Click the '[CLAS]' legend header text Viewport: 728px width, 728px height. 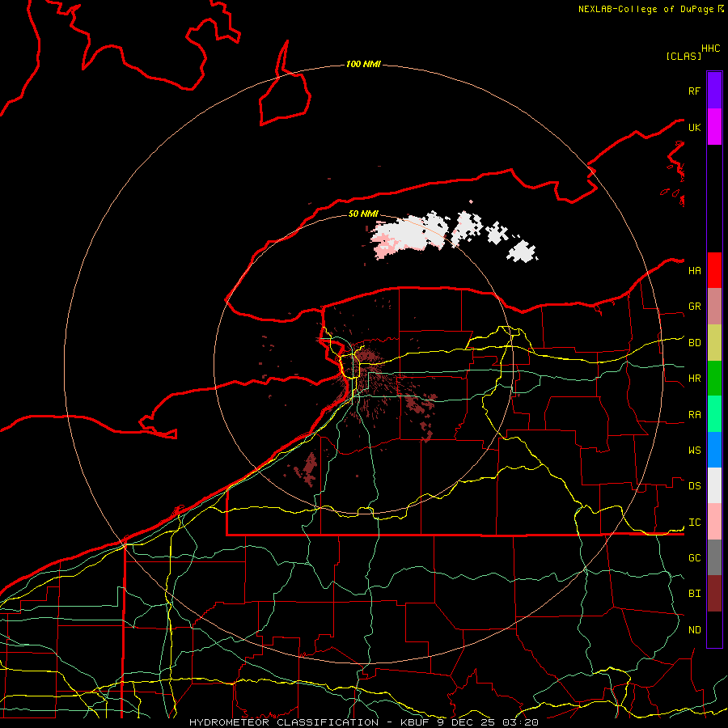click(x=684, y=56)
